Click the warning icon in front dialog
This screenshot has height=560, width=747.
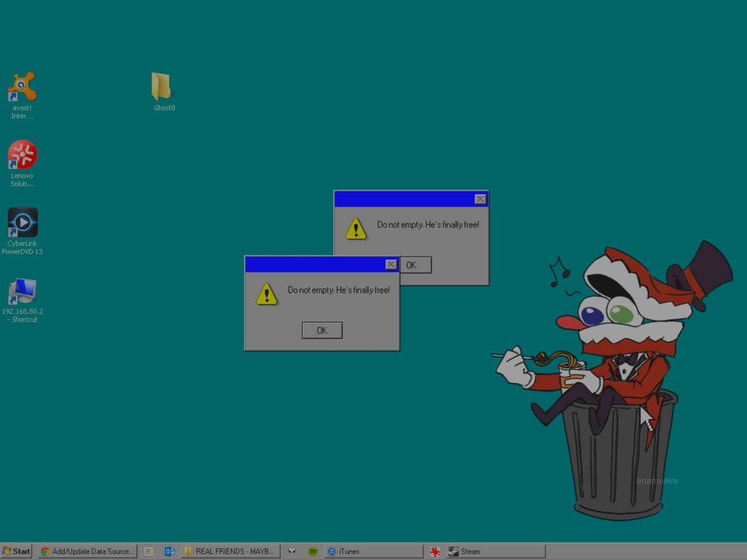tap(266, 294)
